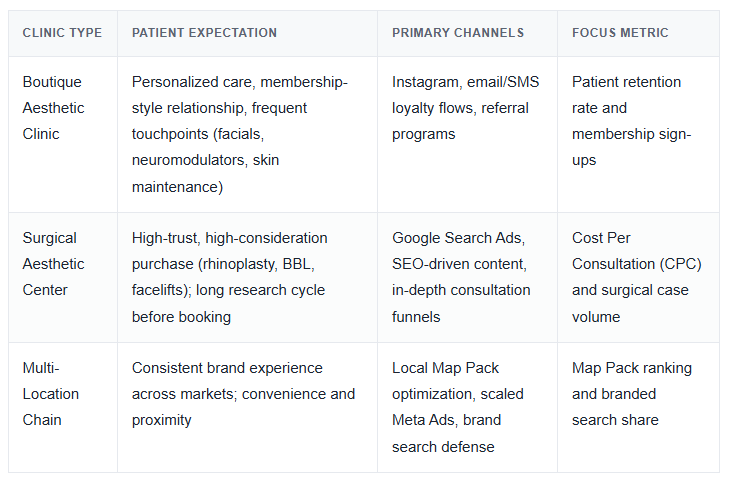The height and width of the screenshot is (488, 731).
Task: Select the Local Map Pack optimization cell
Action: (x=467, y=407)
